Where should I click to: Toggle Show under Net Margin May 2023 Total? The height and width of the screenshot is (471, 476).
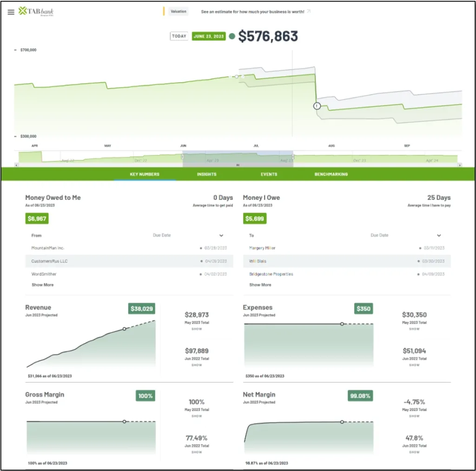414,416
